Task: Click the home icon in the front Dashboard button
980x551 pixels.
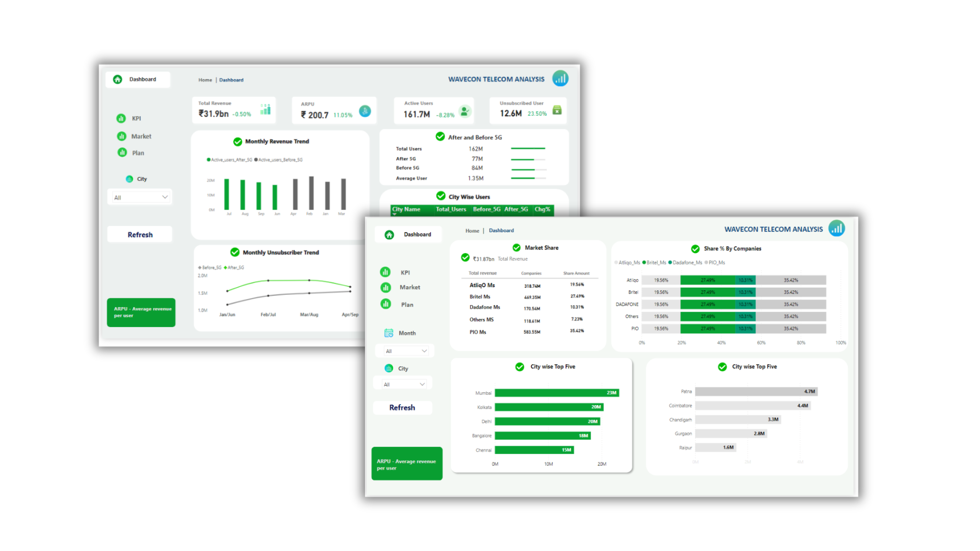Action: point(389,235)
